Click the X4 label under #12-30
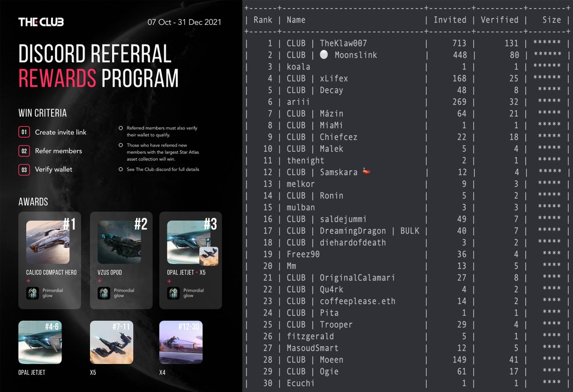 click(x=163, y=372)
